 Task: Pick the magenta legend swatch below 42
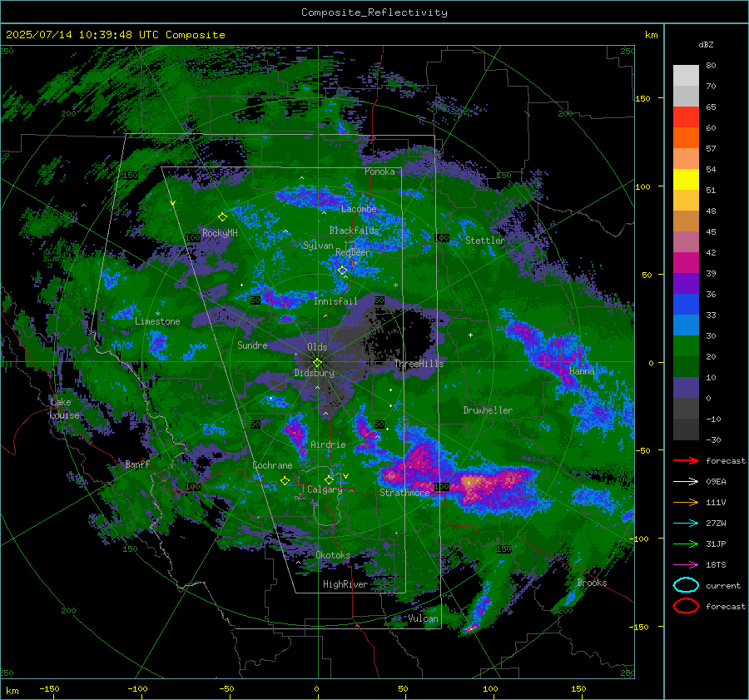686,262
